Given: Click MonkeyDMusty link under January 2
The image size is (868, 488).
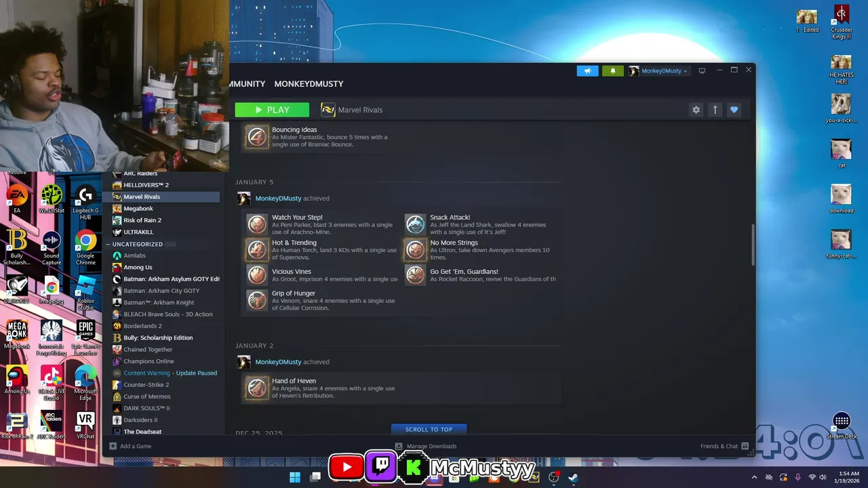Looking at the screenshot, I should click(278, 362).
